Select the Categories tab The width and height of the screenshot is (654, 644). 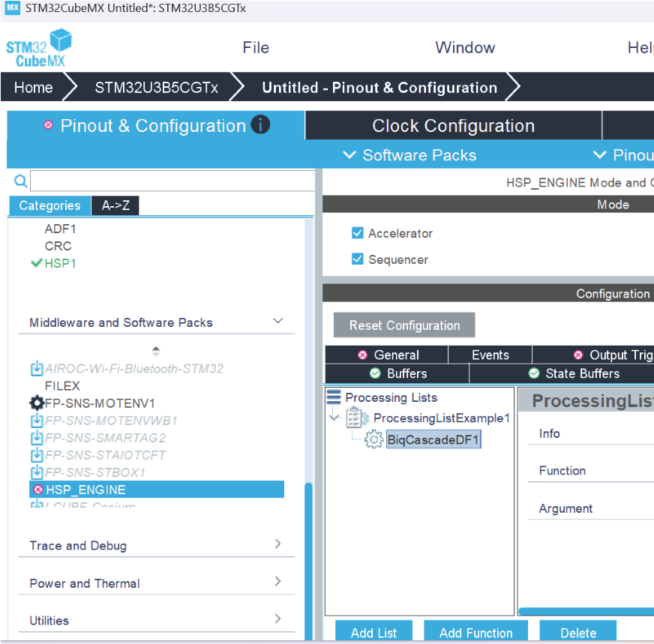(x=49, y=205)
